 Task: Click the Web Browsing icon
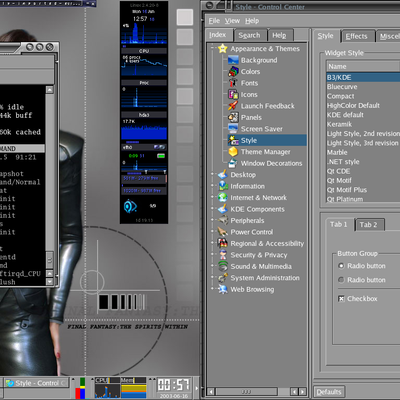223,289
